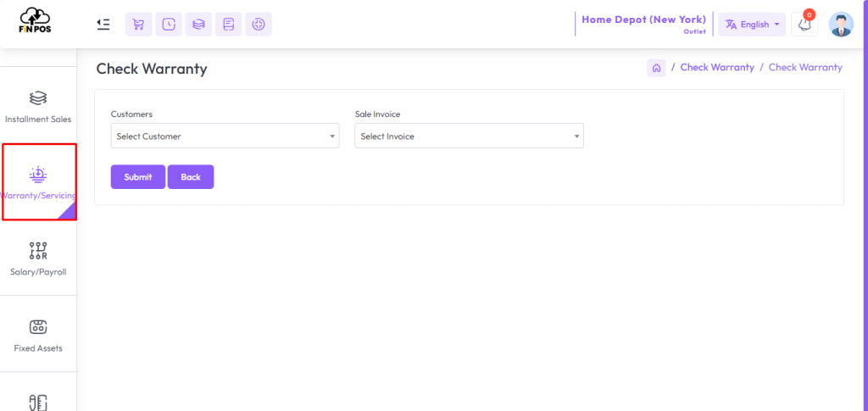868x411 pixels.
Task: Click the FINPOS logo
Action: (34, 20)
